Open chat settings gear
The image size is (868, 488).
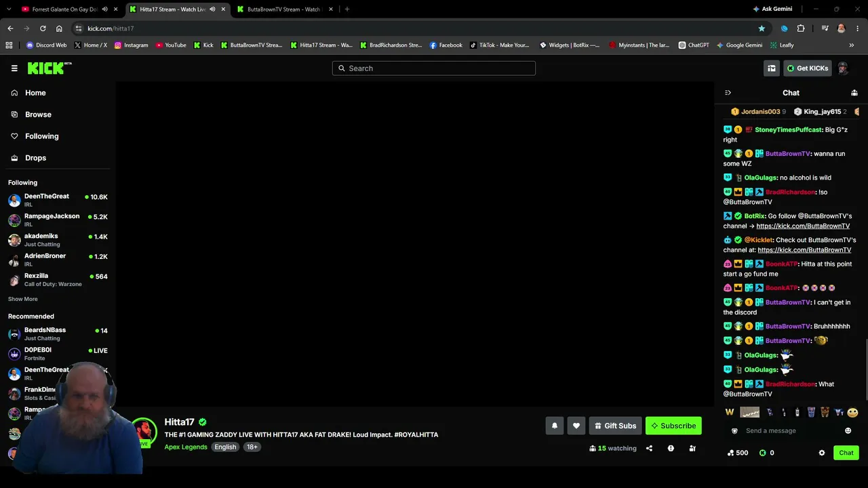tap(822, 453)
